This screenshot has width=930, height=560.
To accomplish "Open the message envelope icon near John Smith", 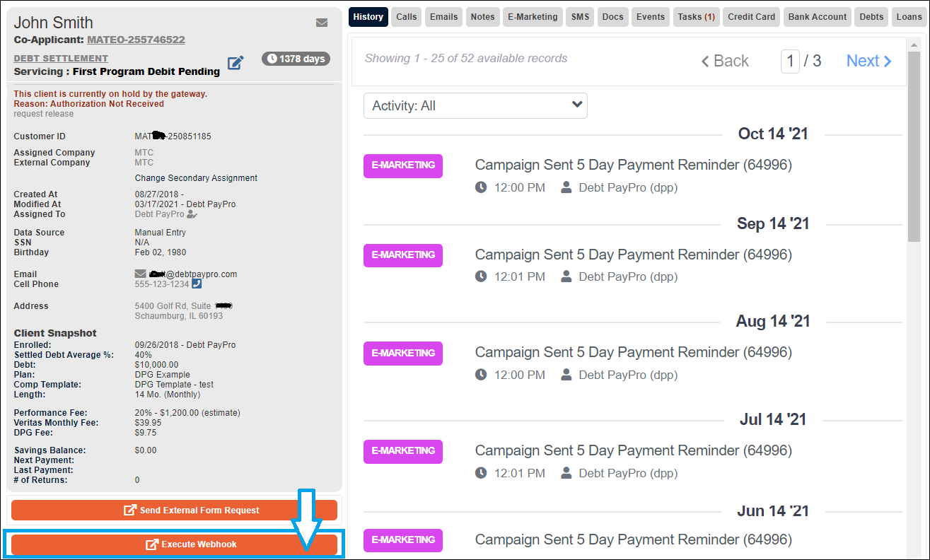I will [x=322, y=22].
